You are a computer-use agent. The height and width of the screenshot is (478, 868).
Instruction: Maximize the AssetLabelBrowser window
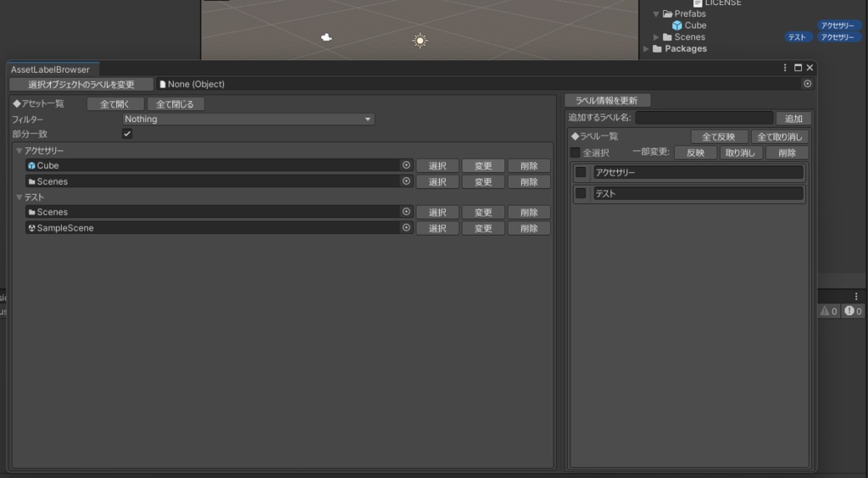(x=798, y=68)
